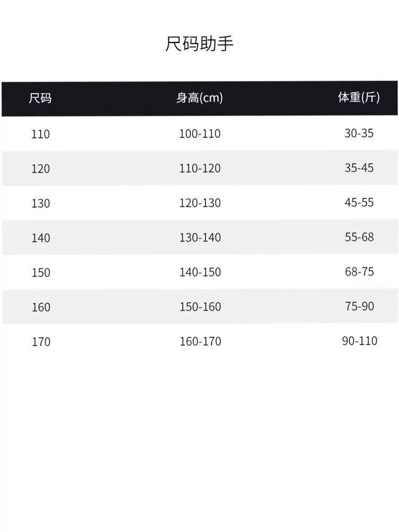Select the height range 160-170 cell
The image size is (399, 532).
[199, 342]
